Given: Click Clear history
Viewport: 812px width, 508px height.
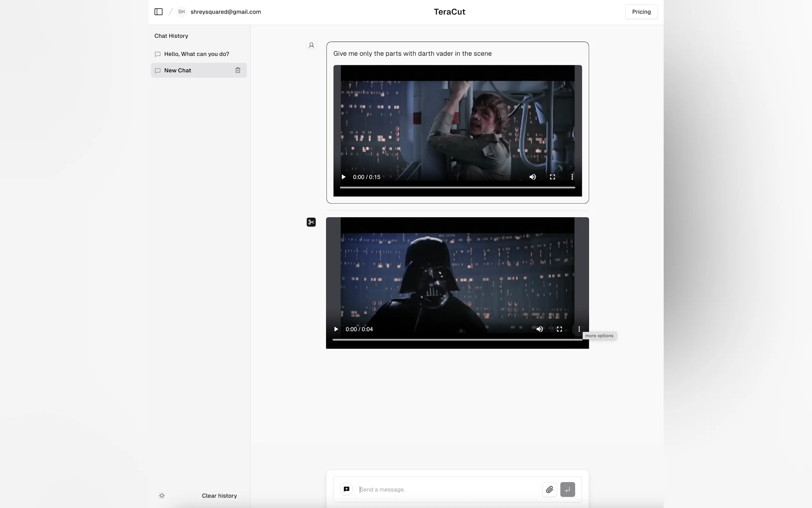Looking at the screenshot, I should (219, 496).
